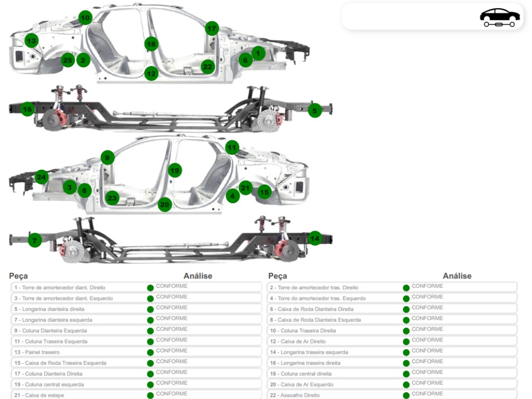
Task: Select marker 11 on rear left pillar
Action: pos(232,148)
